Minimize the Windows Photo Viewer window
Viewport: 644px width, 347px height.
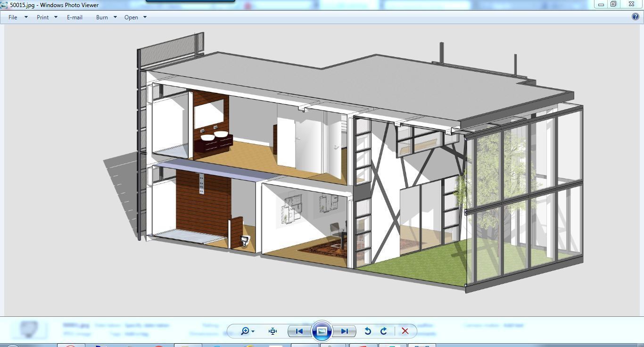pos(601,4)
